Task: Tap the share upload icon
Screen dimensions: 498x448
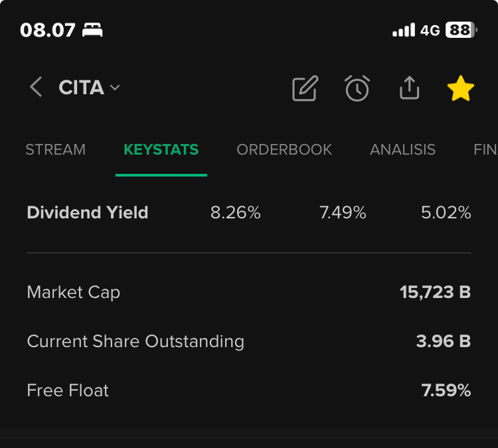Action: [x=410, y=88]
